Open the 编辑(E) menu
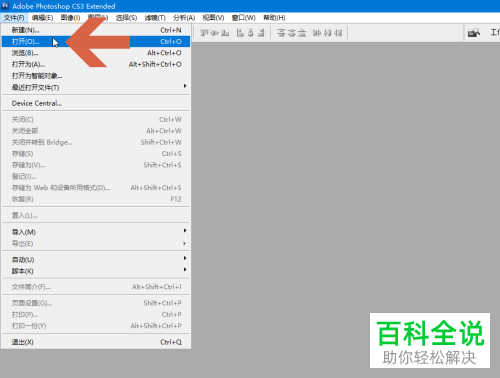The width and height of the screenshot is (500, 378). point(42,18)
